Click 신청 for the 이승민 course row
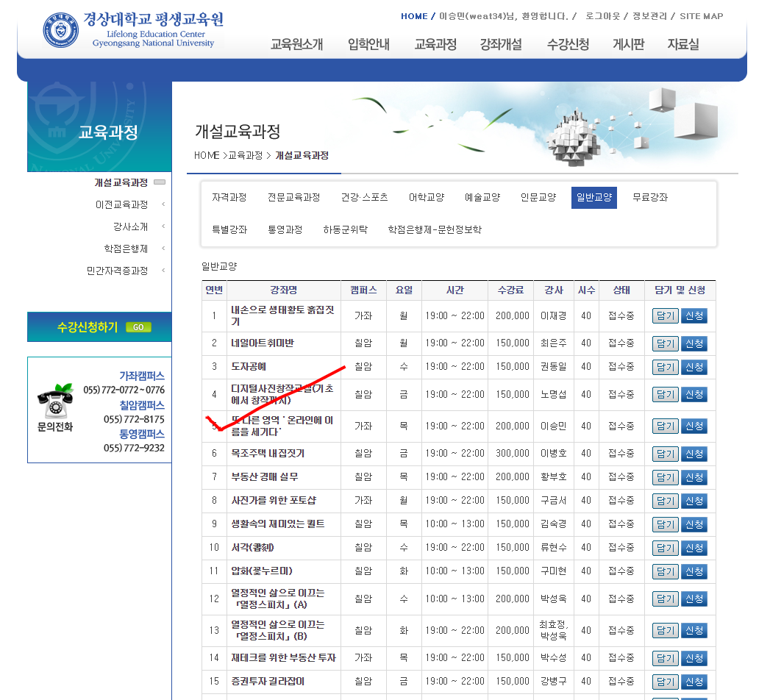Viewport: 770px width, 700px height. point(694,426)
